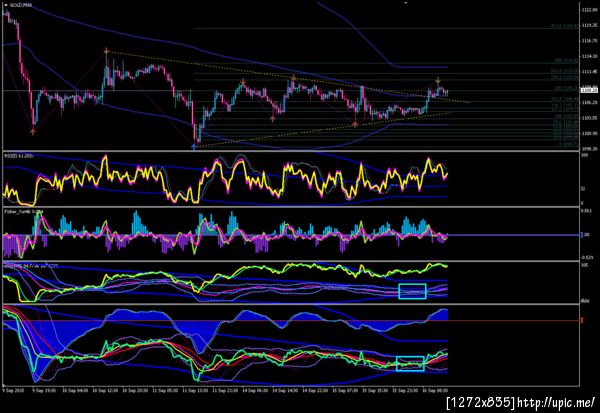Click the 14 Sep 22:30 time axis label

315,391
